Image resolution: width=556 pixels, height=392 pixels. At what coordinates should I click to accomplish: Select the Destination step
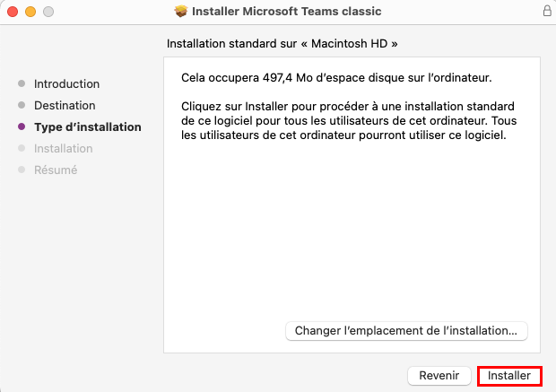coord(65,105)
